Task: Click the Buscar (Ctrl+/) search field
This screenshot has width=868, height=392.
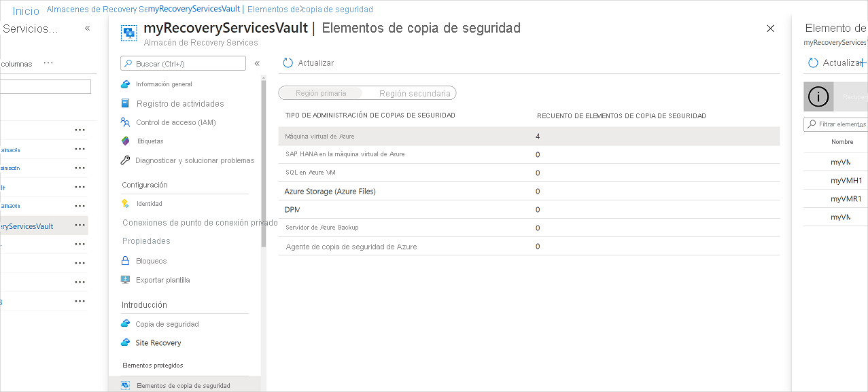Action: click(x=182, y=63)
